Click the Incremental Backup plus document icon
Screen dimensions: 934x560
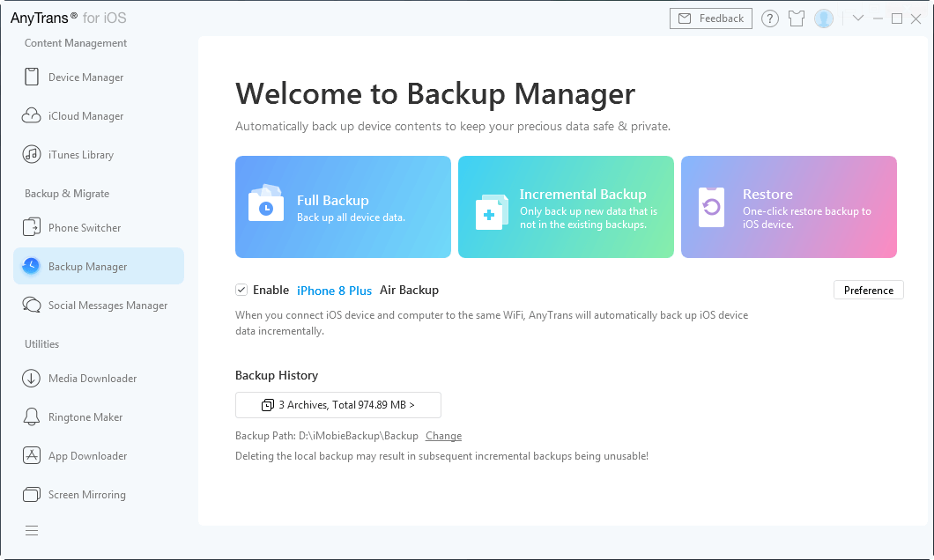click(492, 212)
